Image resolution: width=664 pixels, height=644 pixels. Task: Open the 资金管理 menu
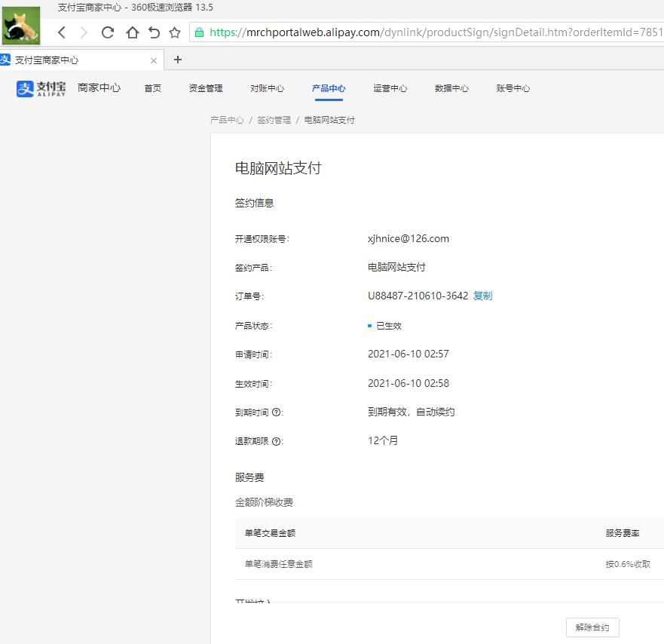click(206, 88)
